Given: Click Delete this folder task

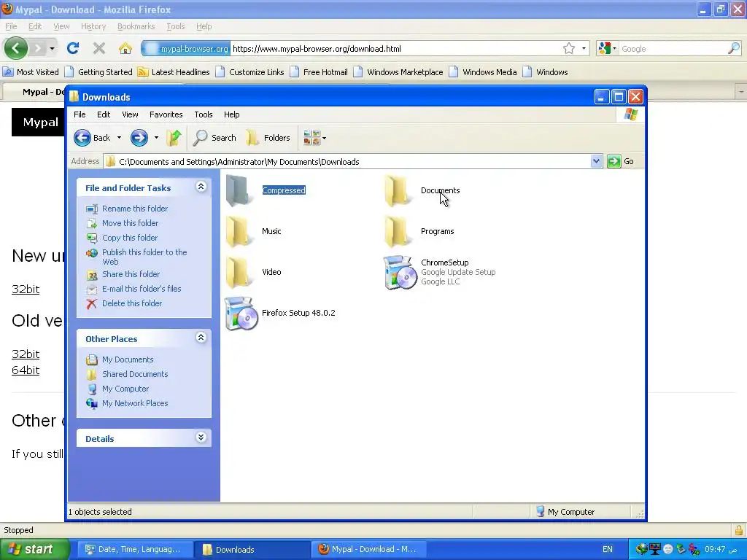Looking at the screenshot, I should pyautogui.click(x=132, y=303).
